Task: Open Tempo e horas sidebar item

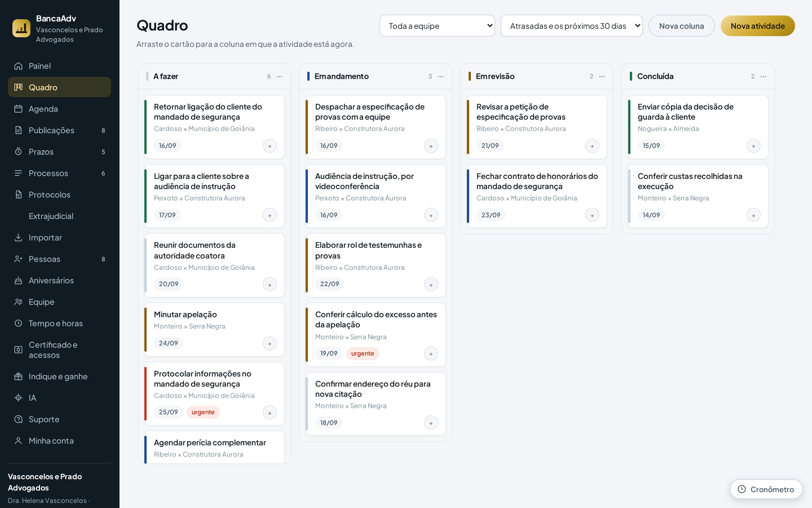Action: point(59,323)
